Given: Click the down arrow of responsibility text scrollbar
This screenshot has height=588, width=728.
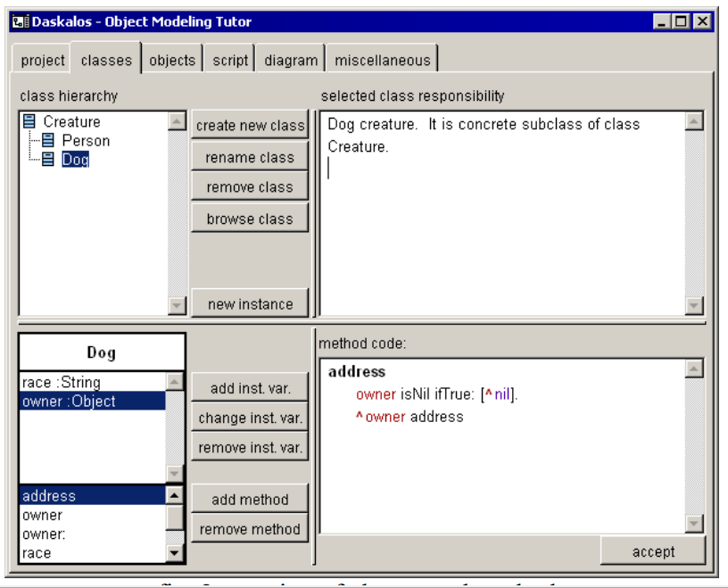Looking at the screenshot, I should coord(693,305).
